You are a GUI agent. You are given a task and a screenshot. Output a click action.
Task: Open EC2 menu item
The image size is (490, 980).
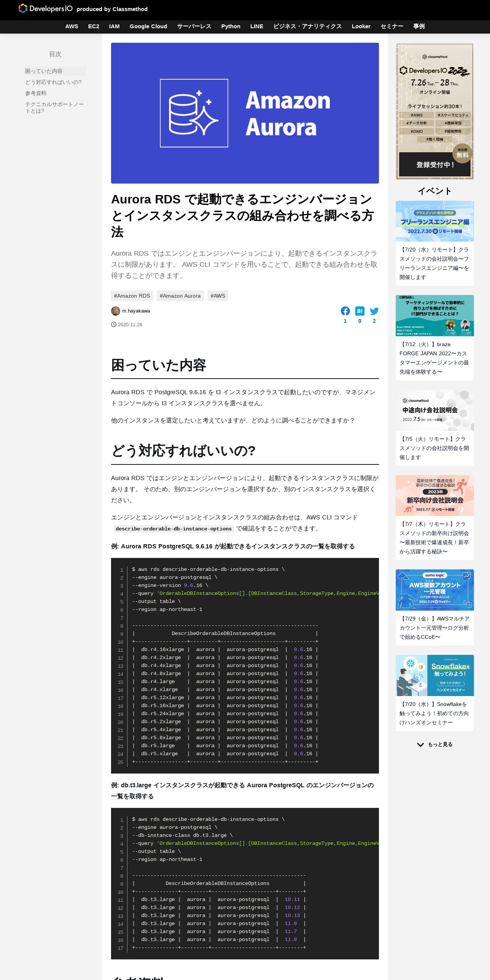pyautogui.click(x=93, y=26)
